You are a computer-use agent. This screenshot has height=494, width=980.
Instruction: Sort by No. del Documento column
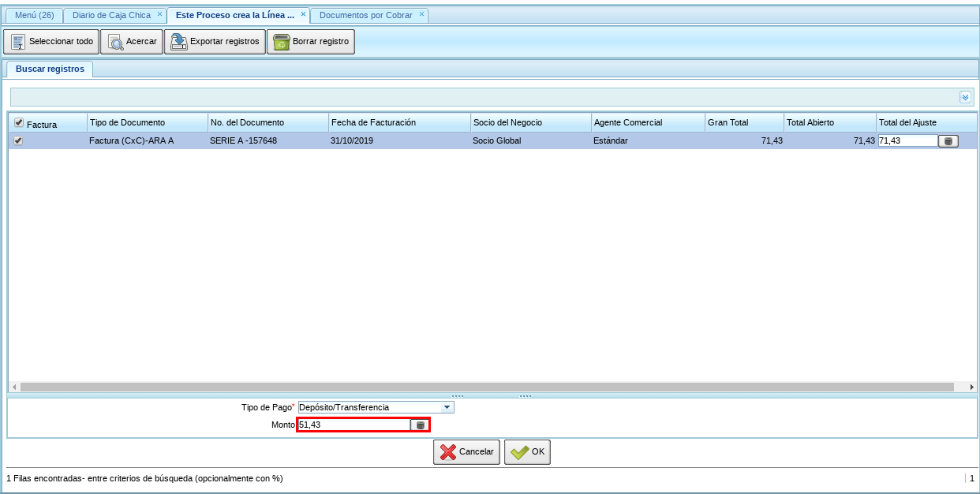tap(268, 122)
